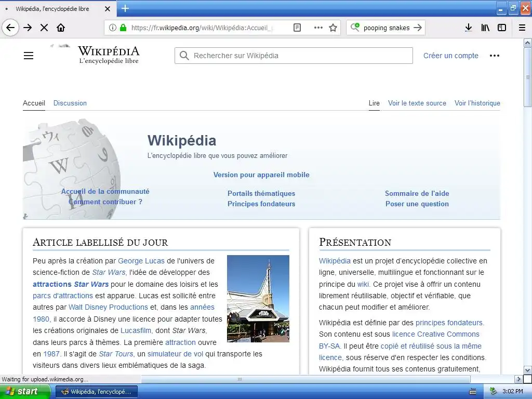The width and height of the screenshot is (532, 399).
Task: Open 'Voir l'historique' tab
Action: [x=477, y=103]
